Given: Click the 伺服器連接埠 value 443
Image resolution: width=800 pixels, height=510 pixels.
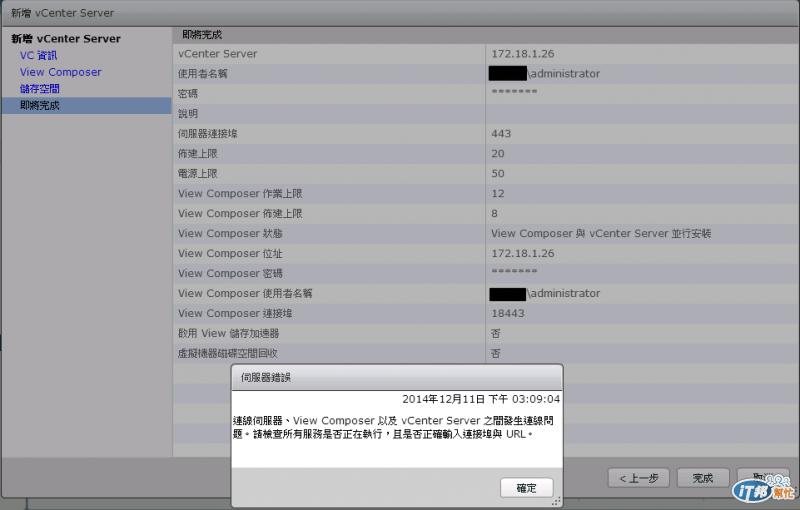Looking at the screenshot, I should pos(501,134).
